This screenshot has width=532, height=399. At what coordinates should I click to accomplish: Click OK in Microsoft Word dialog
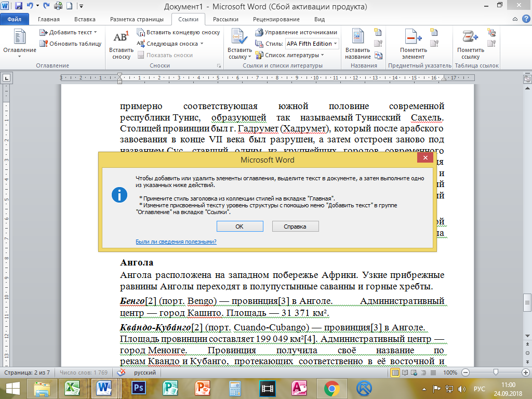[240, 227]
